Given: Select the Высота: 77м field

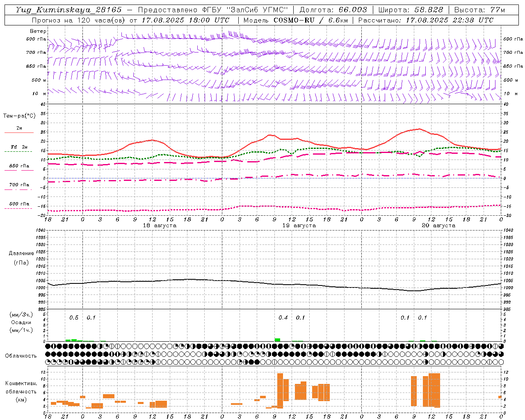Looking at the screenshot, I should pos(479,10).
